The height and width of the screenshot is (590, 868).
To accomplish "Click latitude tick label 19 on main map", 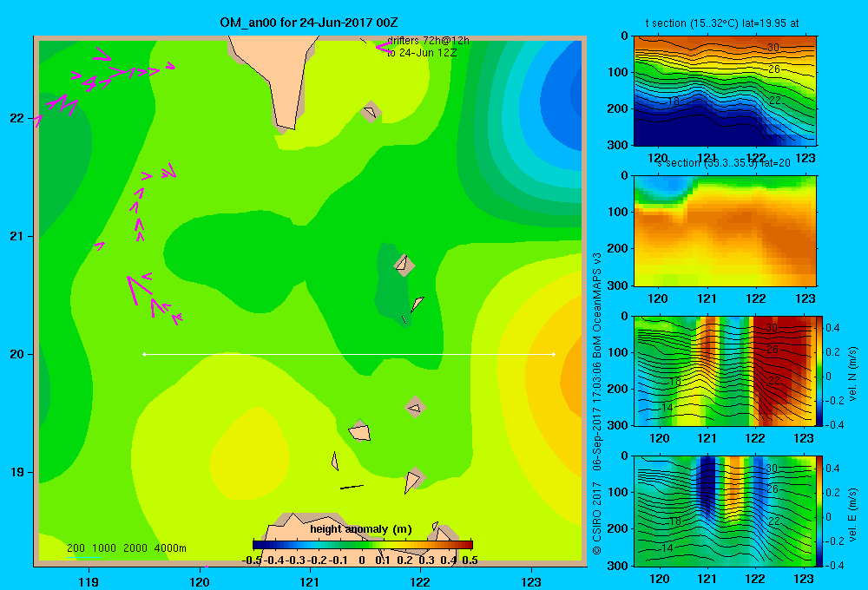I will coord(17,472).
